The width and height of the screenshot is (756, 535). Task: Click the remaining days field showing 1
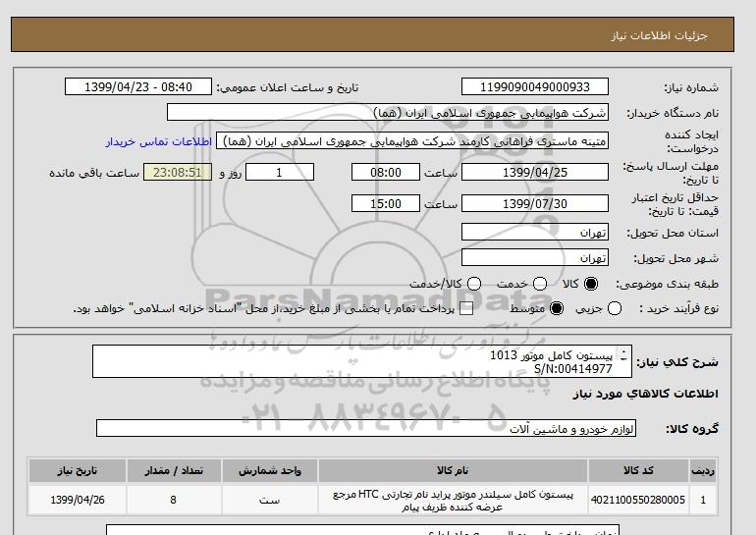[280, 172]
